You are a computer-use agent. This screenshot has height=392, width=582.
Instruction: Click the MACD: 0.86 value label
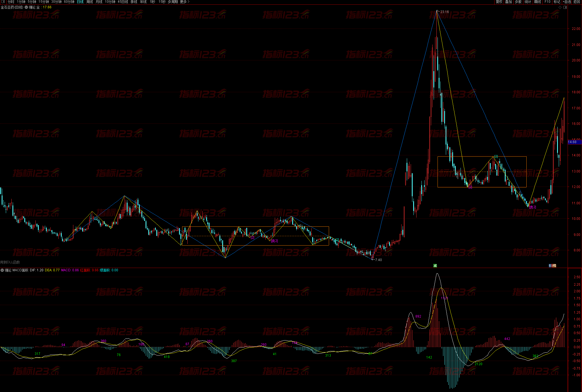70,270
